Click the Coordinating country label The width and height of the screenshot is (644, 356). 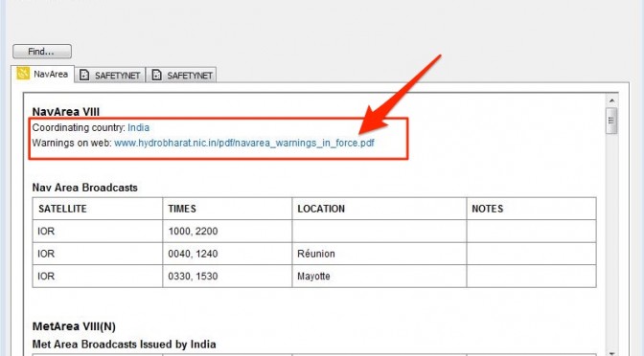click(79, 127)
